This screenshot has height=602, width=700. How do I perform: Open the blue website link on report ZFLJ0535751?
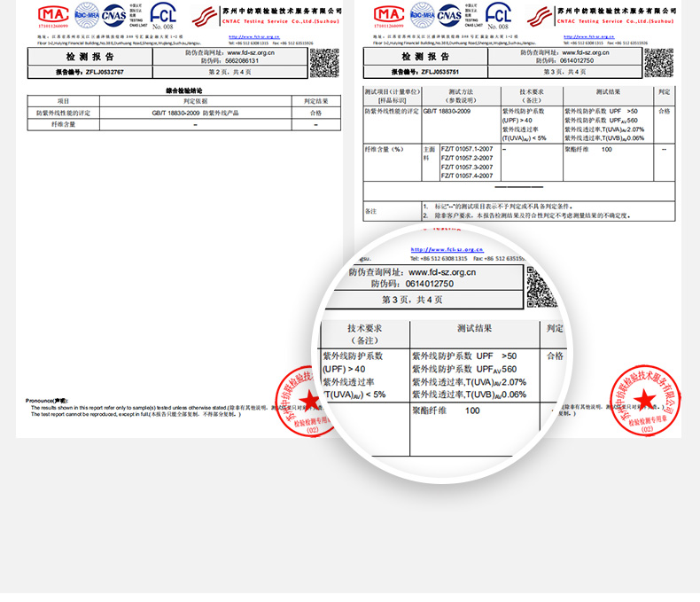pos(589,37)
